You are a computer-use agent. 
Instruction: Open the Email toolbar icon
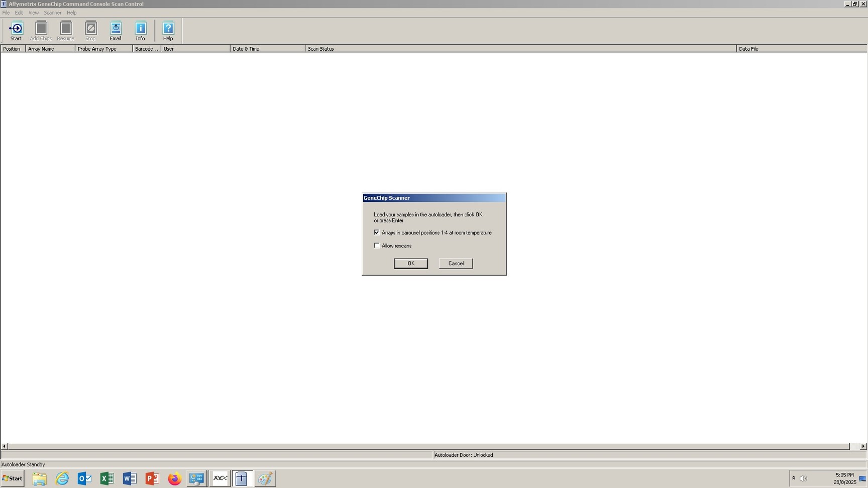116,31
